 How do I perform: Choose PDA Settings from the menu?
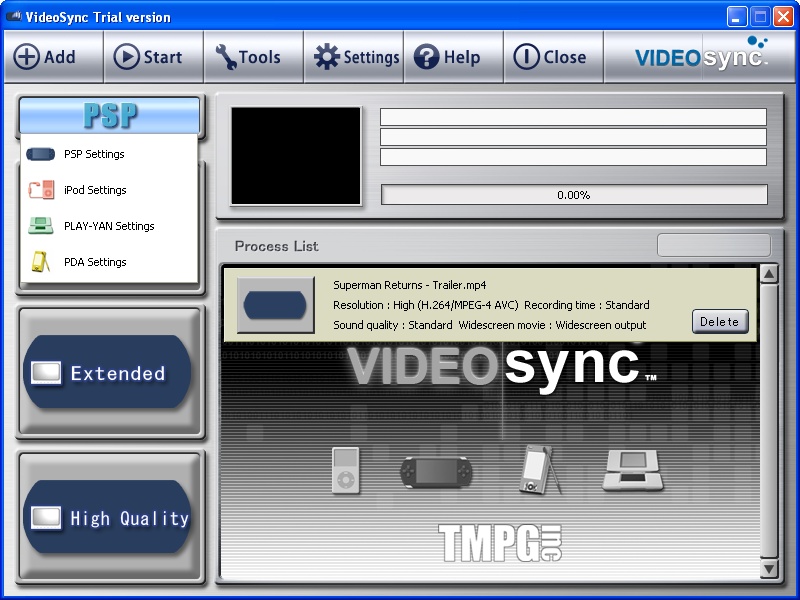point(110,262)
